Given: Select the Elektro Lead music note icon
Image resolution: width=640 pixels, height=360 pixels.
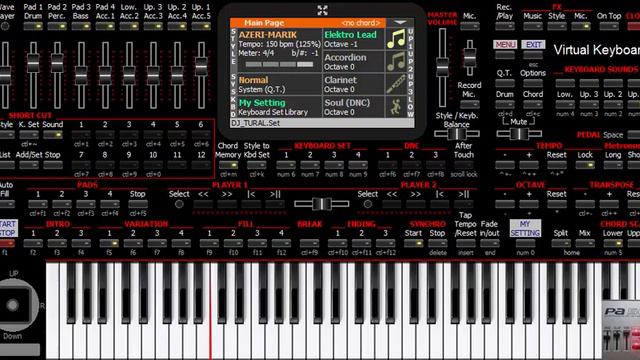Looking at the screenshot, I should [x=396, y=39].
